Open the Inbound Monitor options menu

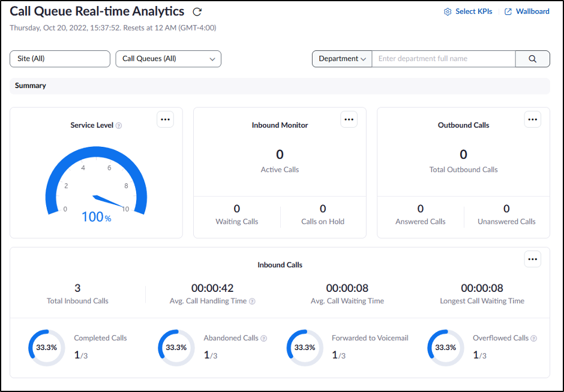(349, 119)
